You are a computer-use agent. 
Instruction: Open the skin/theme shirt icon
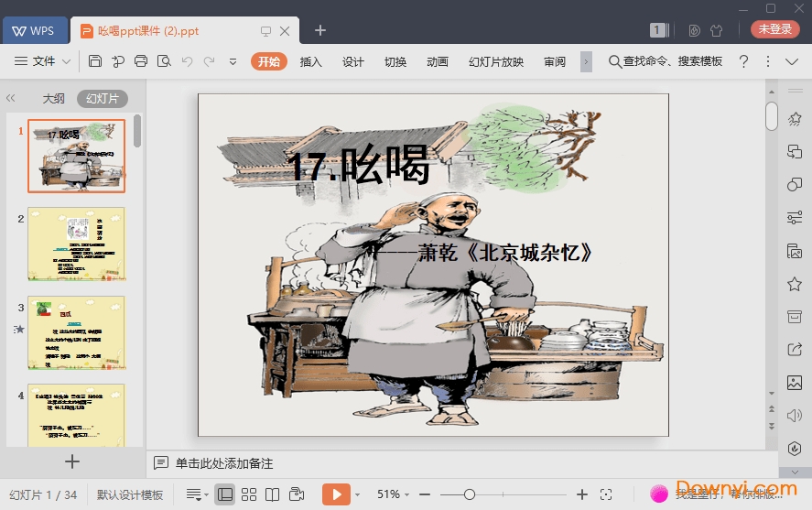click(717, 31)
